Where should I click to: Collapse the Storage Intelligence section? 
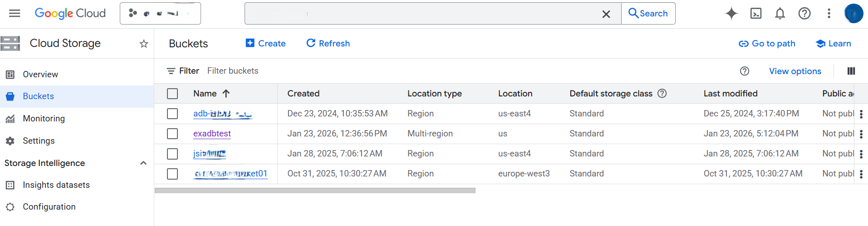(143, 163)
